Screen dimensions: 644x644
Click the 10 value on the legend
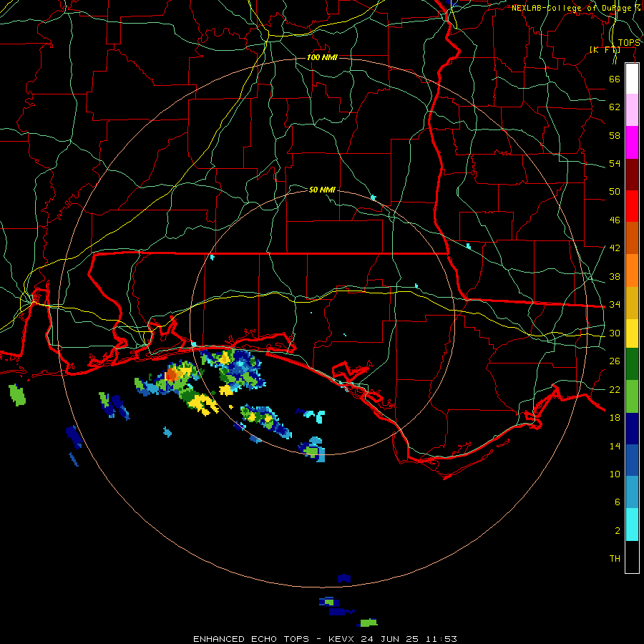tap(615, 474)
